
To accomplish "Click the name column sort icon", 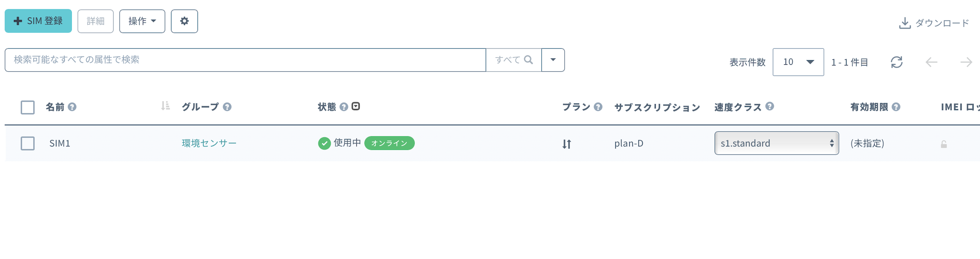I will point(165,106).
